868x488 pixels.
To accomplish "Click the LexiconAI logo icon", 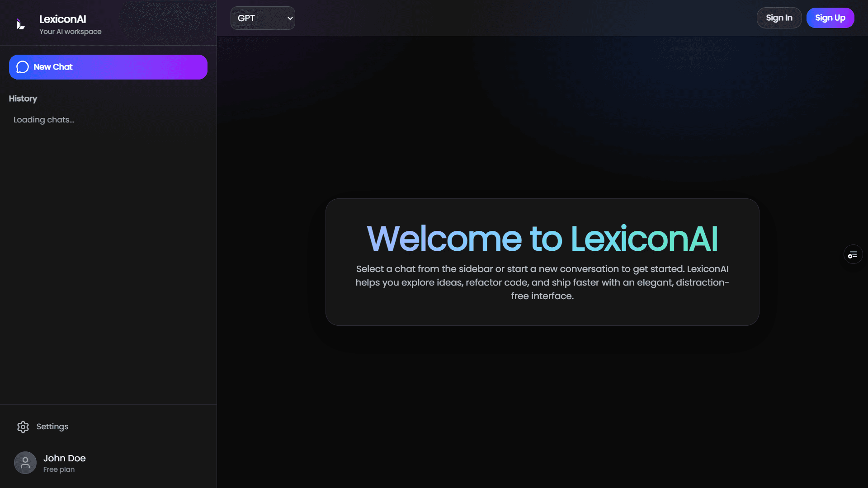I will (20, 24).
